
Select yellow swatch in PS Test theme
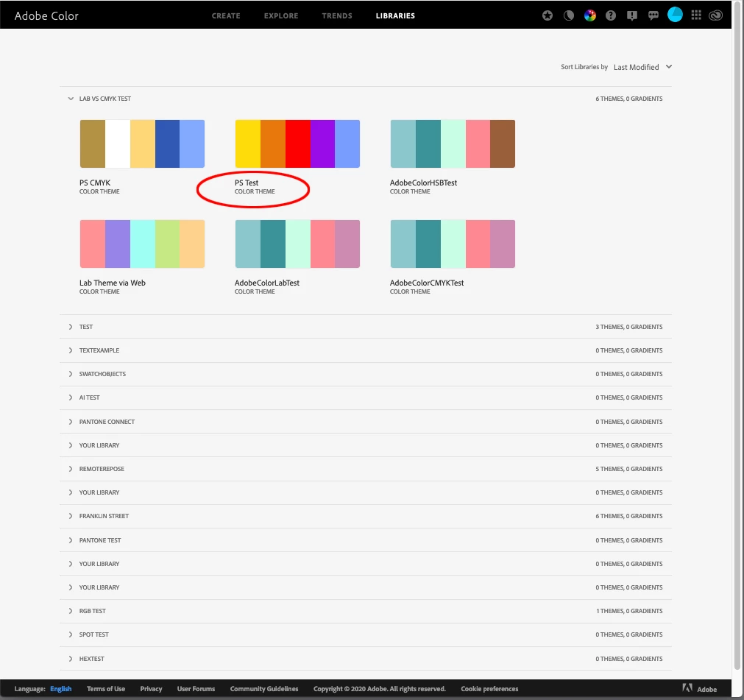coord(248,144)
